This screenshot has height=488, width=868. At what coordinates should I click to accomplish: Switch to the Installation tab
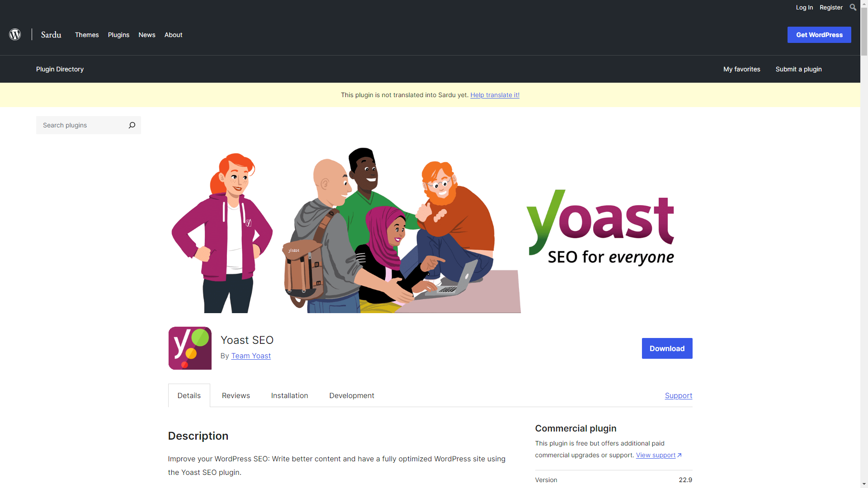[x=290, y=395]
